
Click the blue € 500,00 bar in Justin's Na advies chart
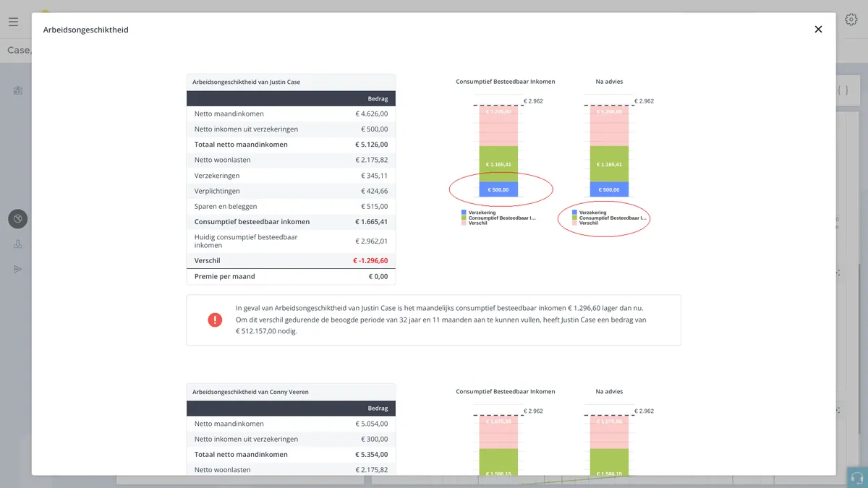[610, 189]
